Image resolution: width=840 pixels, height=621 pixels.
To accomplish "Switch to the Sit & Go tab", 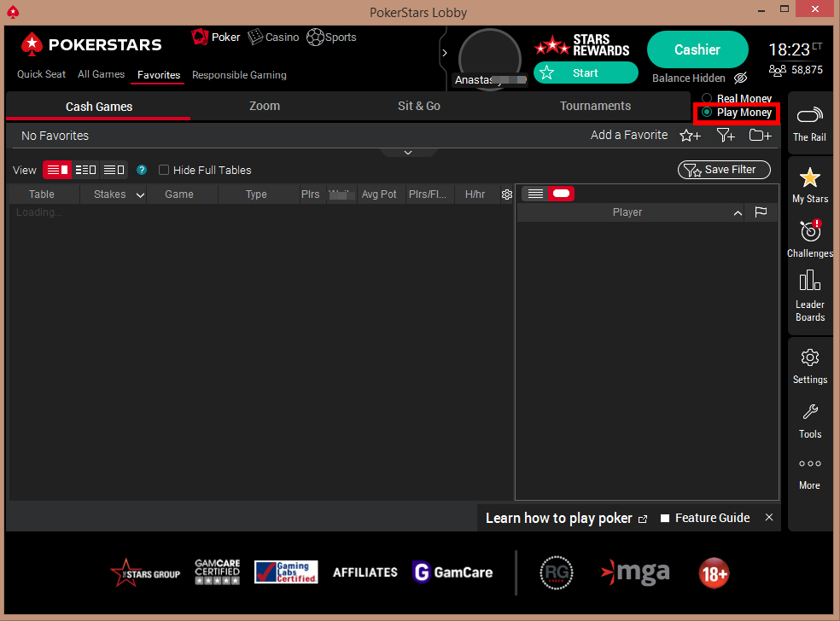I will (x=419, y=106).
